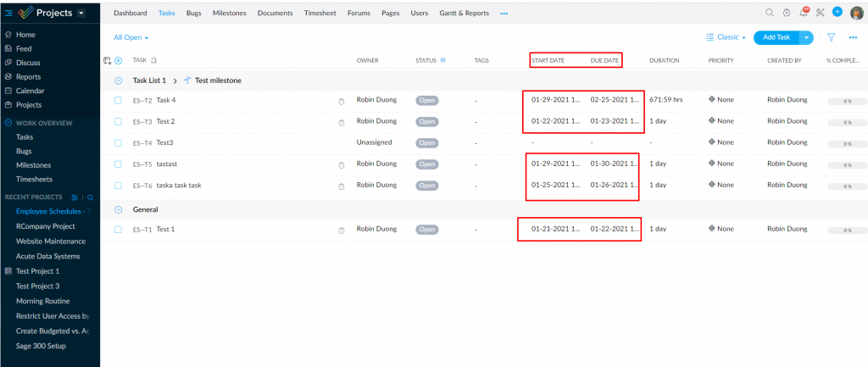868x367 pixels.
Task: Click the Add Task button
Action: click(x=776, y=37)
